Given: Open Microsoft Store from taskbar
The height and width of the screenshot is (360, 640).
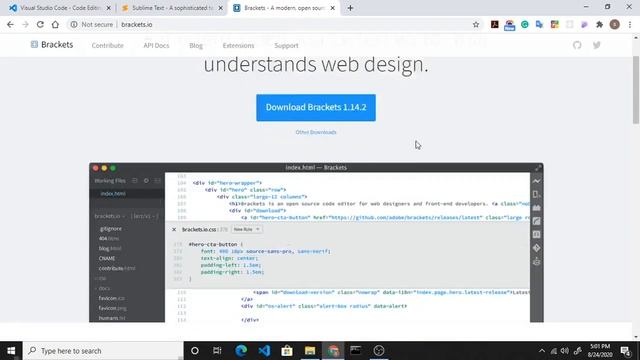Looking at the screenshot, I should pos(287,351).
